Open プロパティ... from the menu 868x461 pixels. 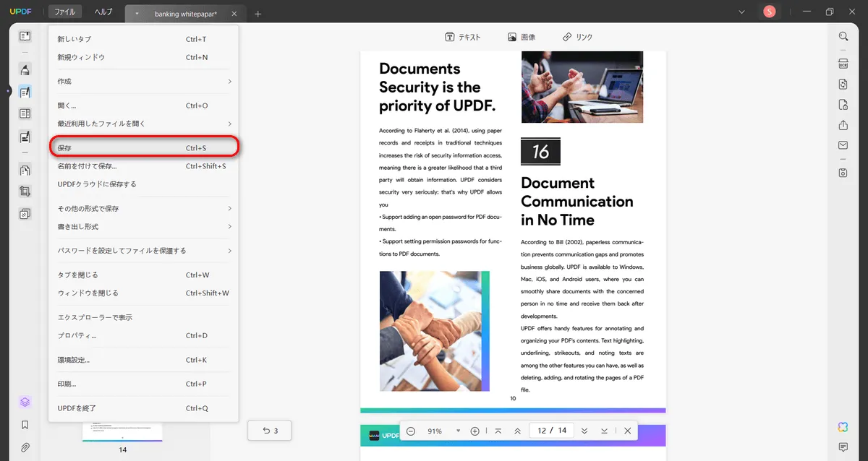coord(143,336)
